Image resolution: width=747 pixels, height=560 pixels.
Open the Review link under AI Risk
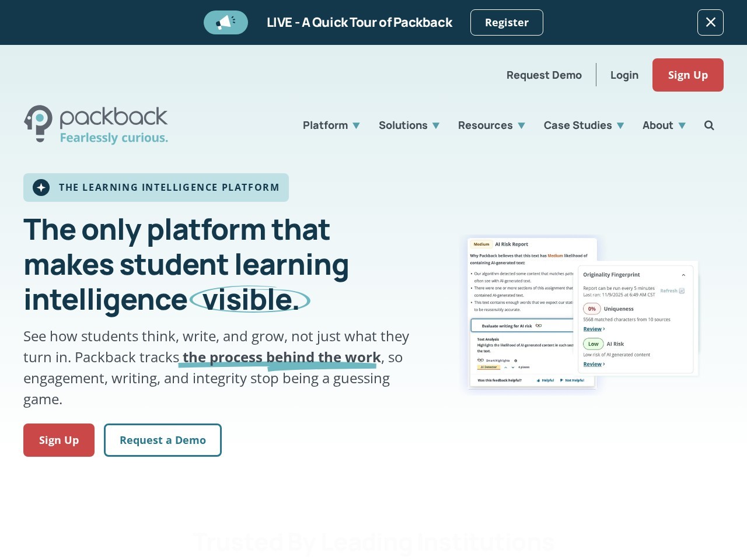pyautogui.click(x=594, y=364)
